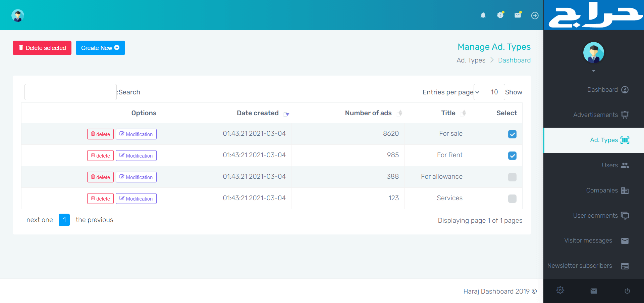Open settings gear at sidebar bottom
644x303 pixels.
coord(560,290)
